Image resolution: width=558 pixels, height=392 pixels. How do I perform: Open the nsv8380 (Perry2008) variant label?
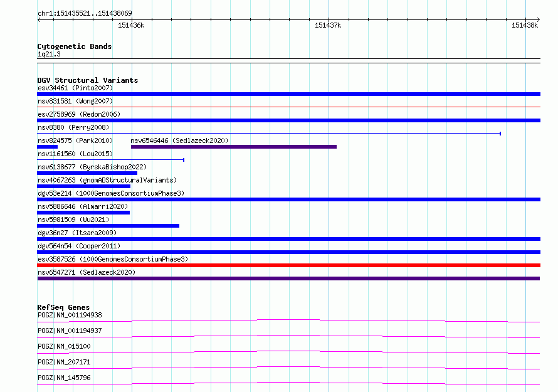pyautogui.click(x=73, y=127)
